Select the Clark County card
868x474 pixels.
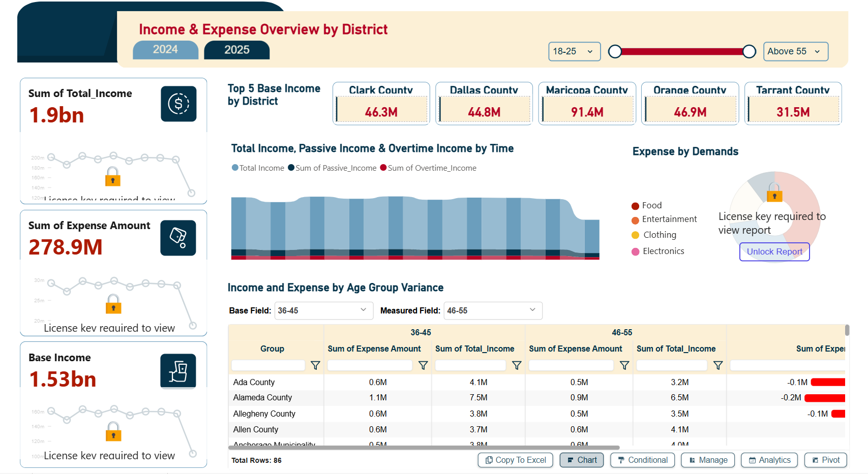tap(381, 104)
